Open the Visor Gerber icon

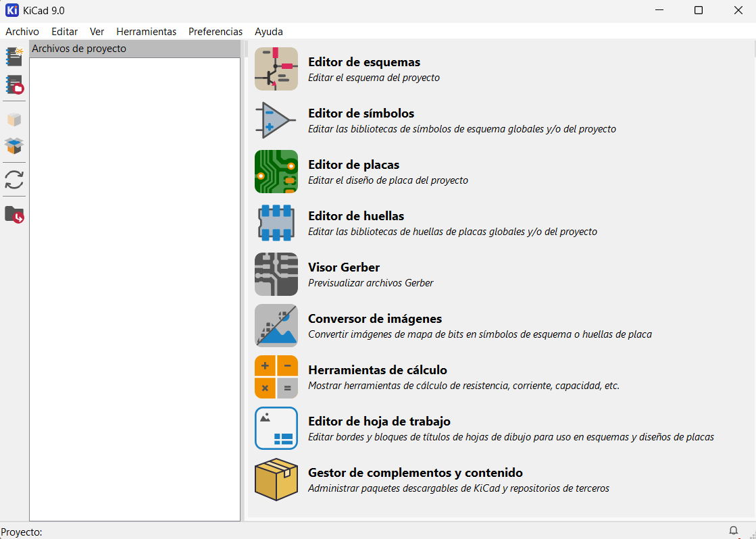tap(276, 274)
